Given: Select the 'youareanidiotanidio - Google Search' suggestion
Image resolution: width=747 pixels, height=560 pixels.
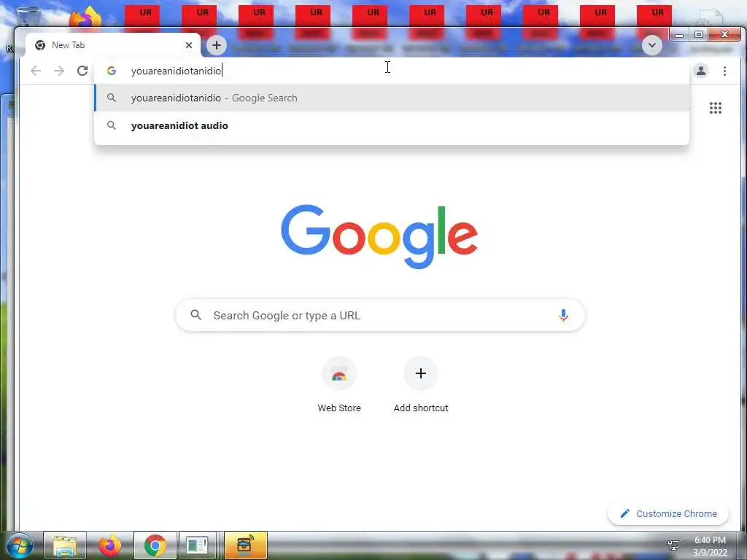Looking at the screenshot, I should pos(392,98).
